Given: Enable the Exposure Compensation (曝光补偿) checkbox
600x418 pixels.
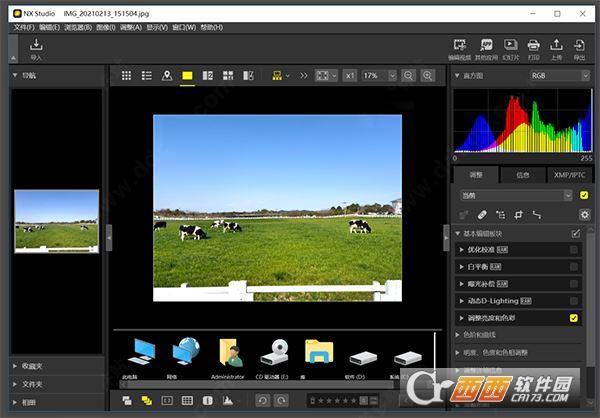Looking at the screenshot, I should click(x=574, y=284).
